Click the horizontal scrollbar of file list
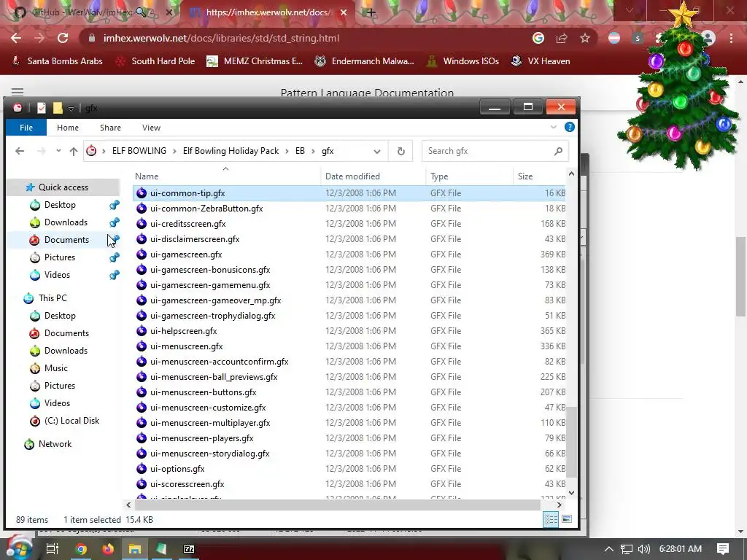The image size is (747, 560). click(337, 505)
